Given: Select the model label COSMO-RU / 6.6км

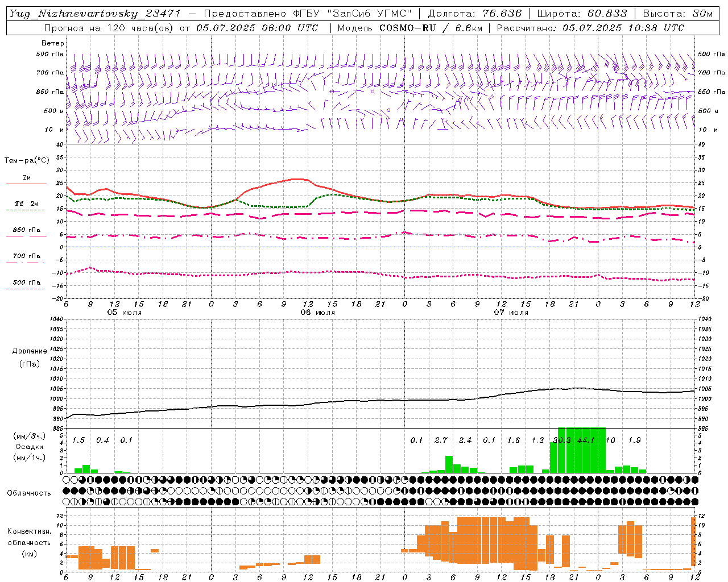Looking at the screenshot, I should 431,28.
